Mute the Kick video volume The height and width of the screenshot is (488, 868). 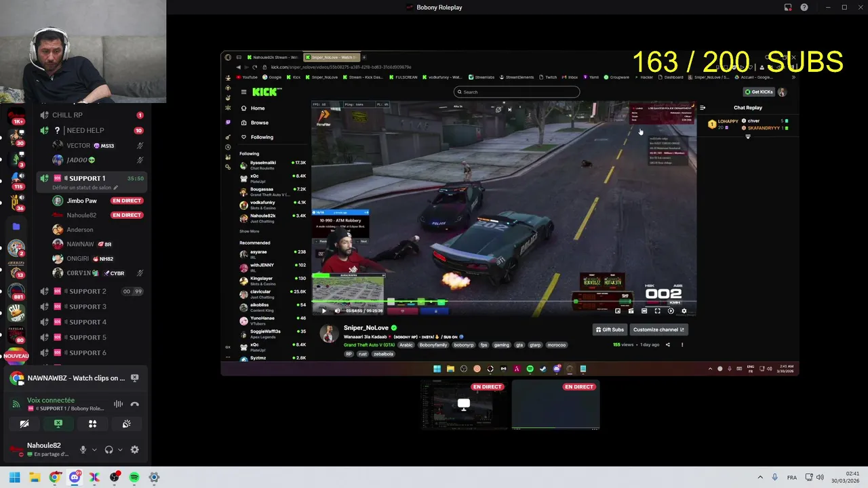point(337,311)
